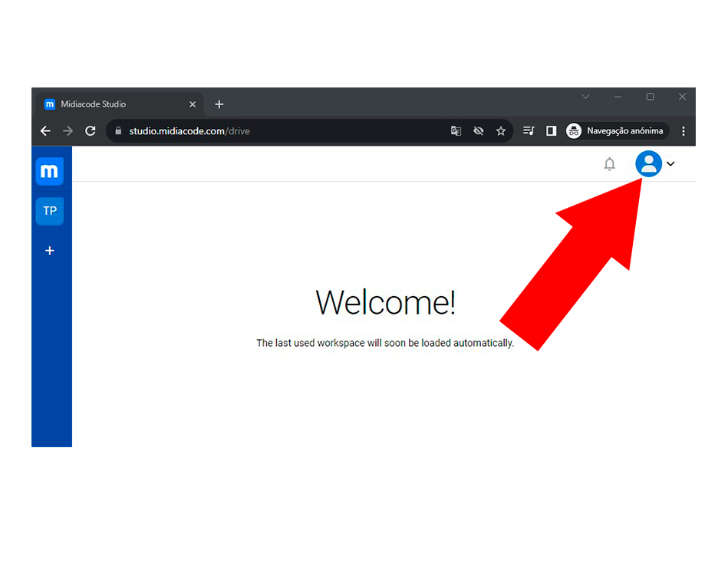Open a new browser tab

pos(219,104)
